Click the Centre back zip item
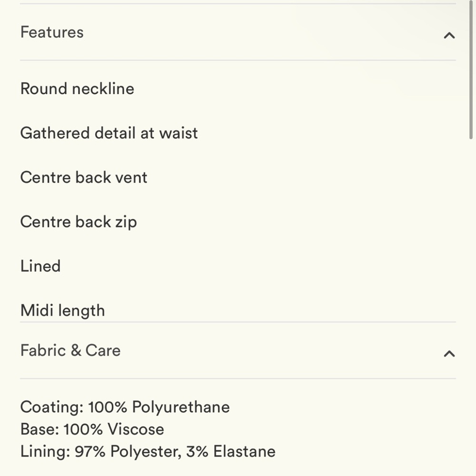The image size is (476, 476). 79,222
